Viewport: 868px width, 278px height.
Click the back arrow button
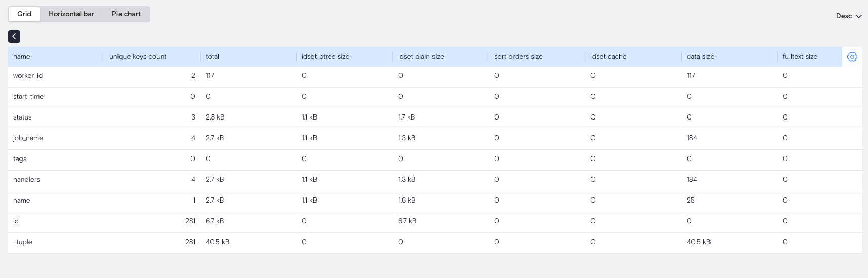click(14, 36)
